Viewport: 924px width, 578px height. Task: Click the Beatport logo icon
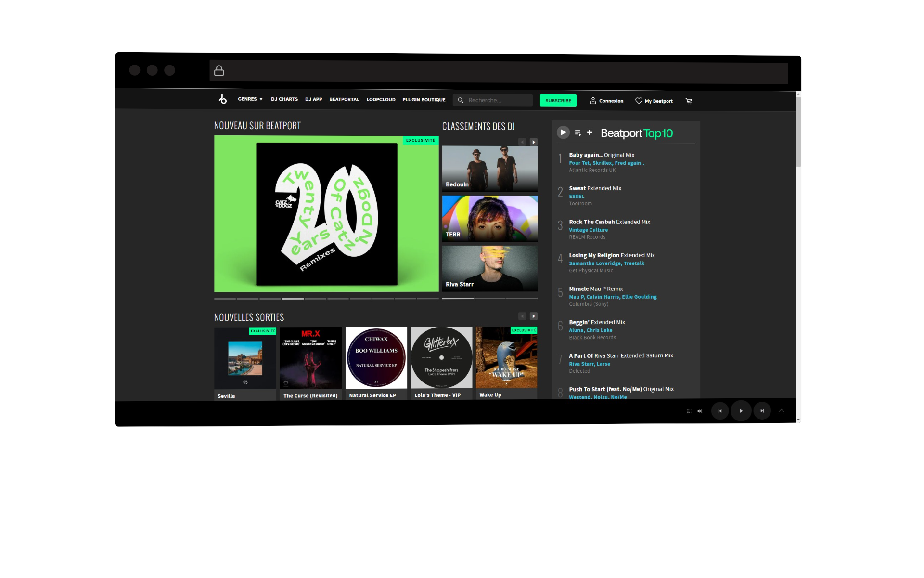[x=223, y=99]
